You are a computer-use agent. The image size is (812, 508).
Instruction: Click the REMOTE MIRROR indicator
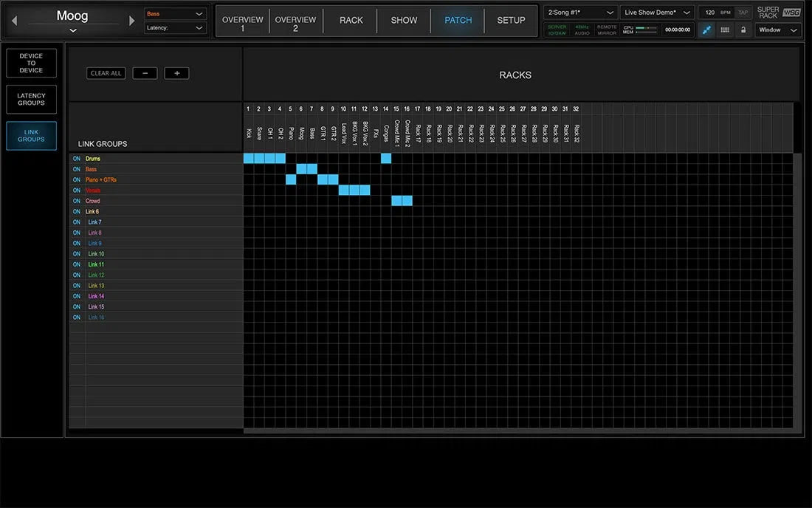605,30
